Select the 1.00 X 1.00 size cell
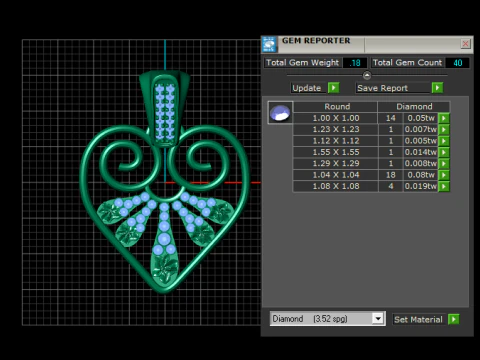The image size is (480, 360). pos(336,118)
